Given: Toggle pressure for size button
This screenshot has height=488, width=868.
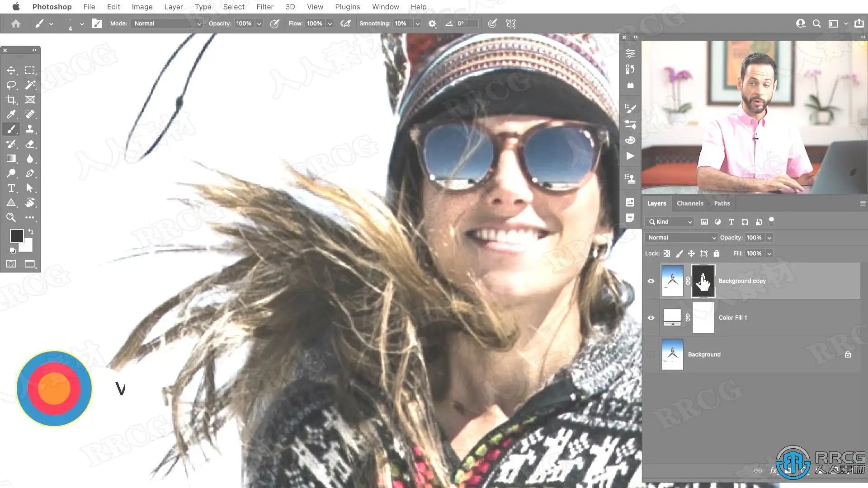Looking at the screenshot, I should pos(492,23).
